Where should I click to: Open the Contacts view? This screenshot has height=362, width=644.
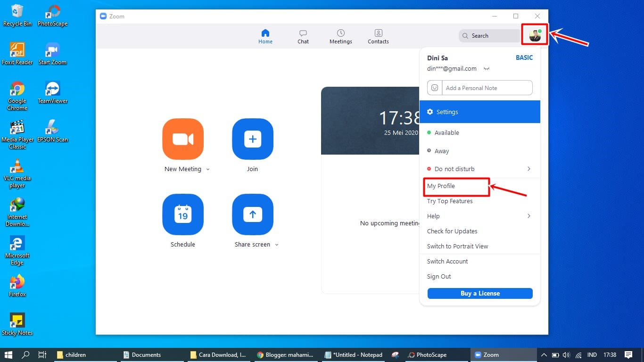tap(378, 36)
